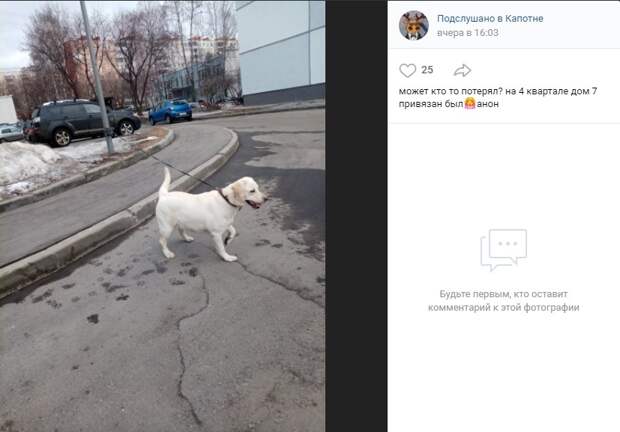Image resolution: width=620 pixels, height=432 pixels.
Task: Click the lamp post in the photo
Action: (x=97, y=77)
